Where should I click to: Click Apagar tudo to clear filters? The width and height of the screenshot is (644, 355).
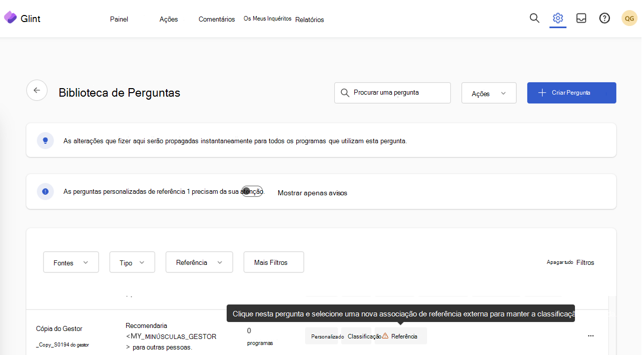(x=559, y=262)
